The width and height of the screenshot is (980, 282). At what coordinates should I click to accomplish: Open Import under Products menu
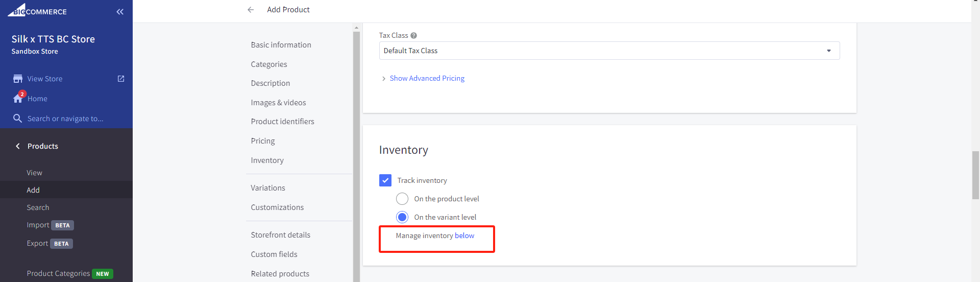(38, 225)
